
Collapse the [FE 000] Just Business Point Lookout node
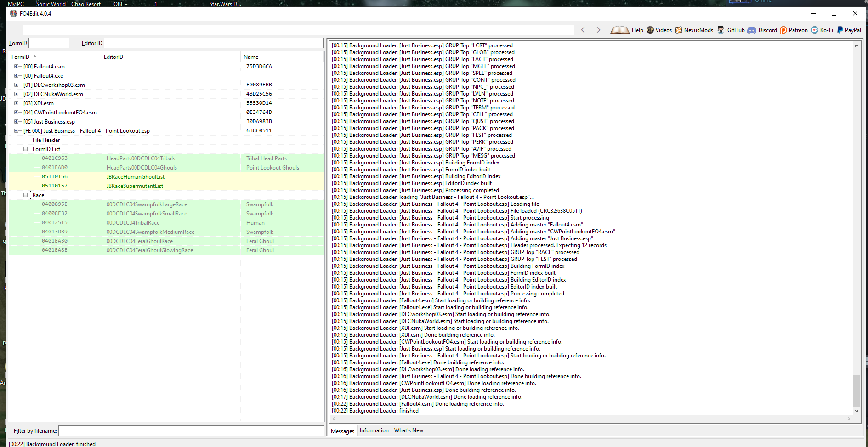[17, 130]
